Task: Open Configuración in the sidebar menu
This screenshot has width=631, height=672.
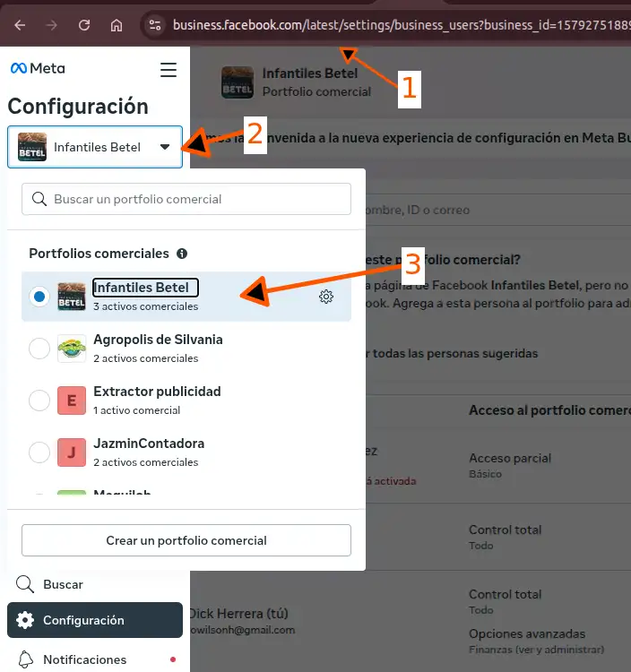Action: coord(95,620)
